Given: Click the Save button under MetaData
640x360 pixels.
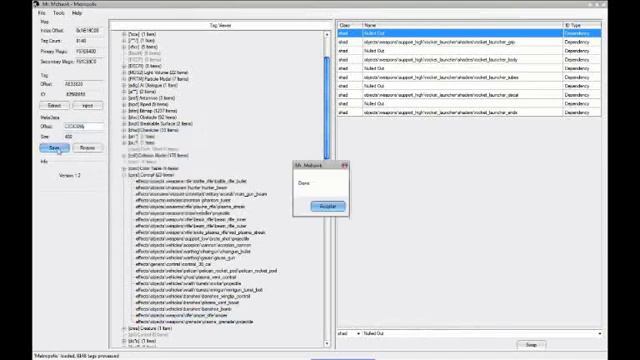Looking at the screenshot, I should (54, 148).
